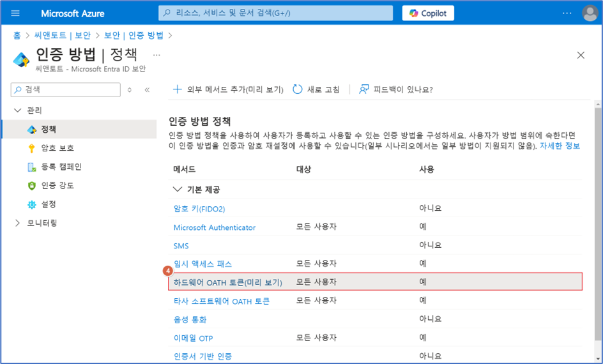Screen dimensions: 603x364
Task: Toggle sidebar expand/collapse all arrows
Action: 130,90
